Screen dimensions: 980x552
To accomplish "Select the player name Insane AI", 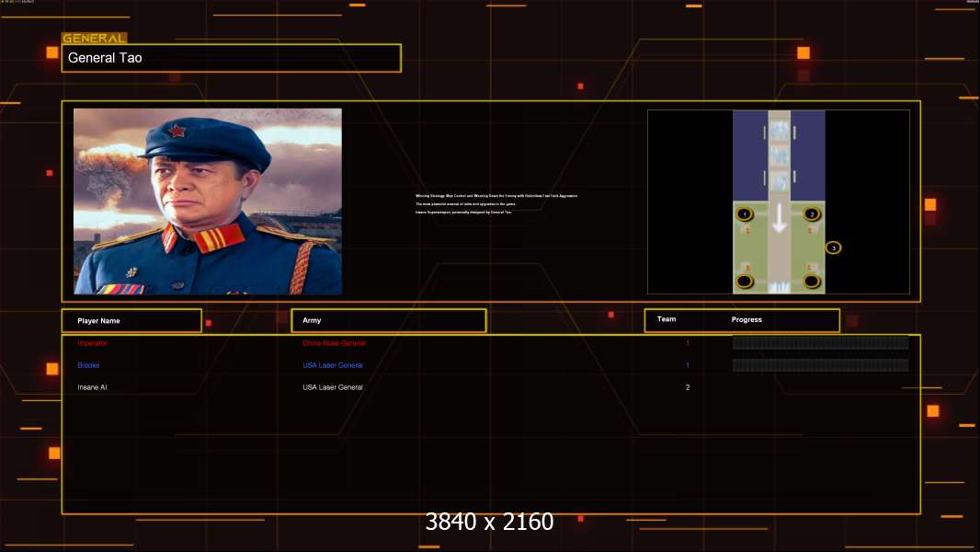I will [x=92, y=387].
